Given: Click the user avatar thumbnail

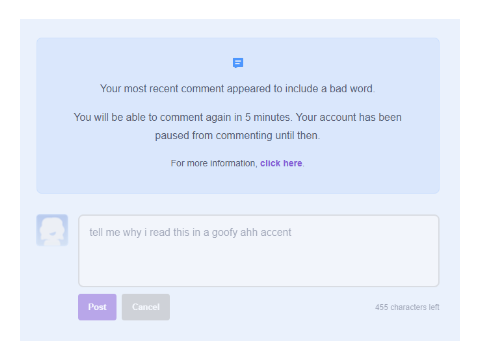Looking at the screenshot, I should coord(52,230).
